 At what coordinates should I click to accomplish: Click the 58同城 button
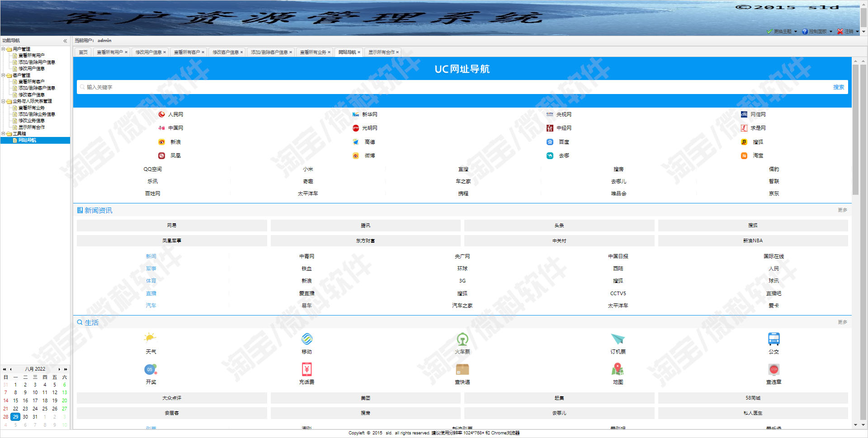[x=753, y=398]
